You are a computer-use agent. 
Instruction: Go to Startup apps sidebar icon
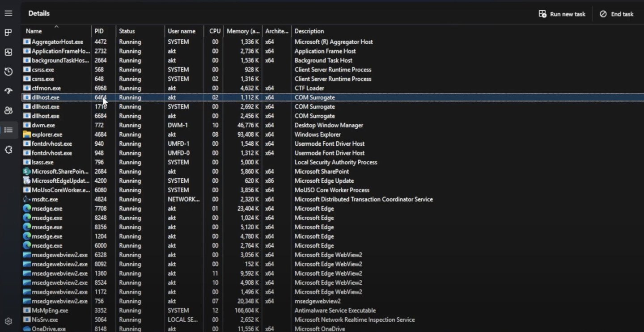click(x=8, y=91)
